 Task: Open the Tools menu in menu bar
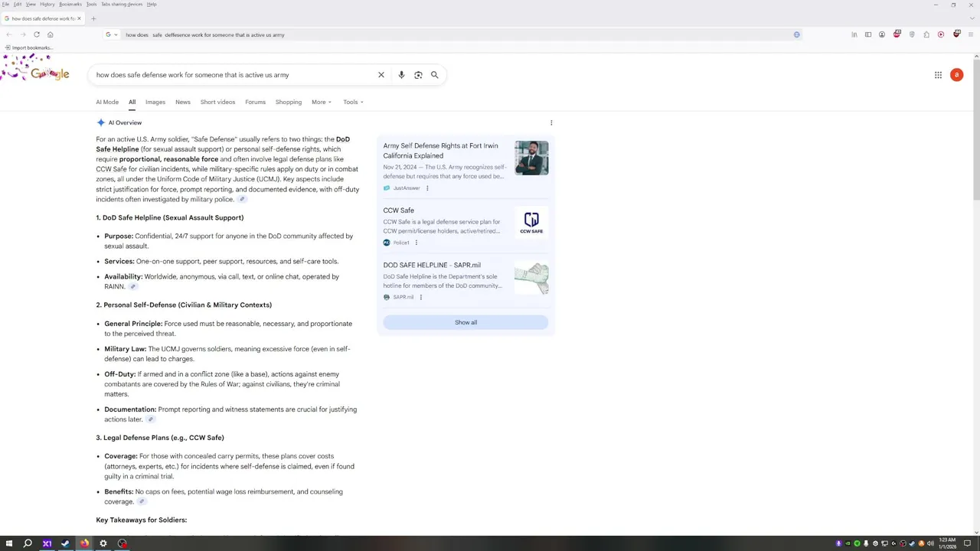click(91, 4)
